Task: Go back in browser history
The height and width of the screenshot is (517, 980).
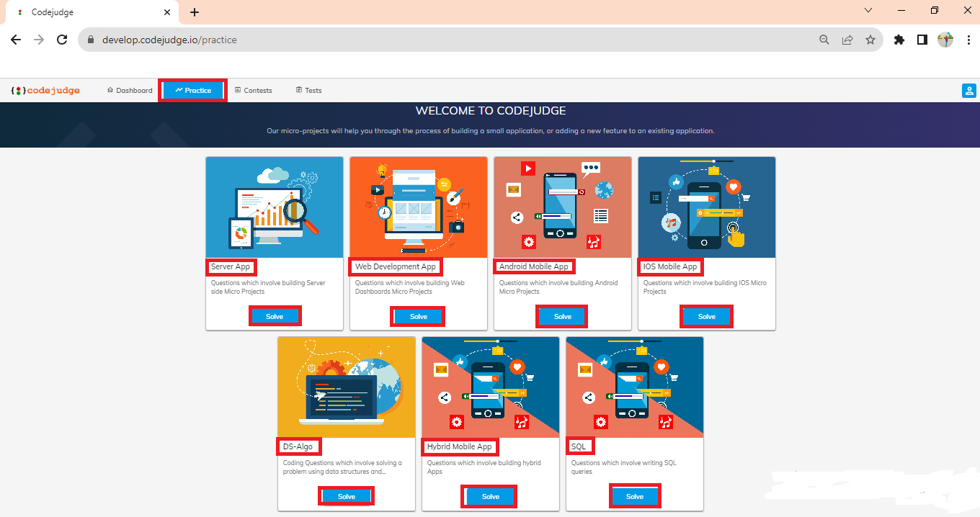Action: 16,40
